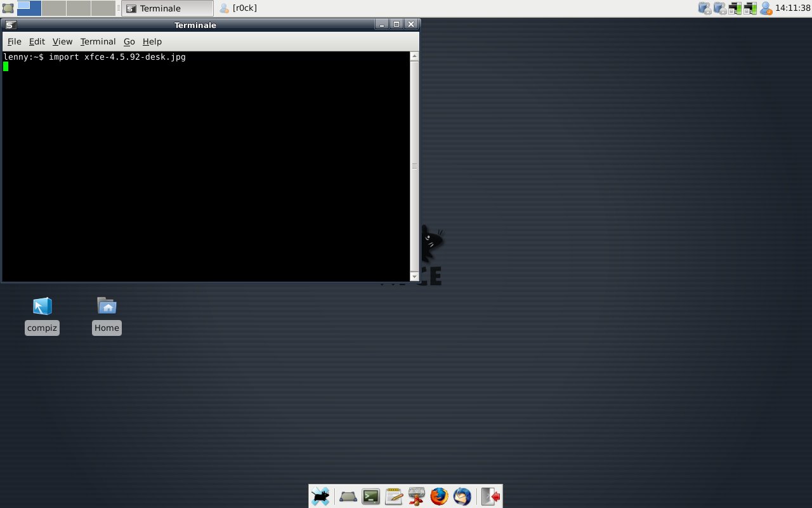The image size is (812, 508).
Task: Open the Edit menu in terminal
Action: pyautogui.click(x=37, y=41)
